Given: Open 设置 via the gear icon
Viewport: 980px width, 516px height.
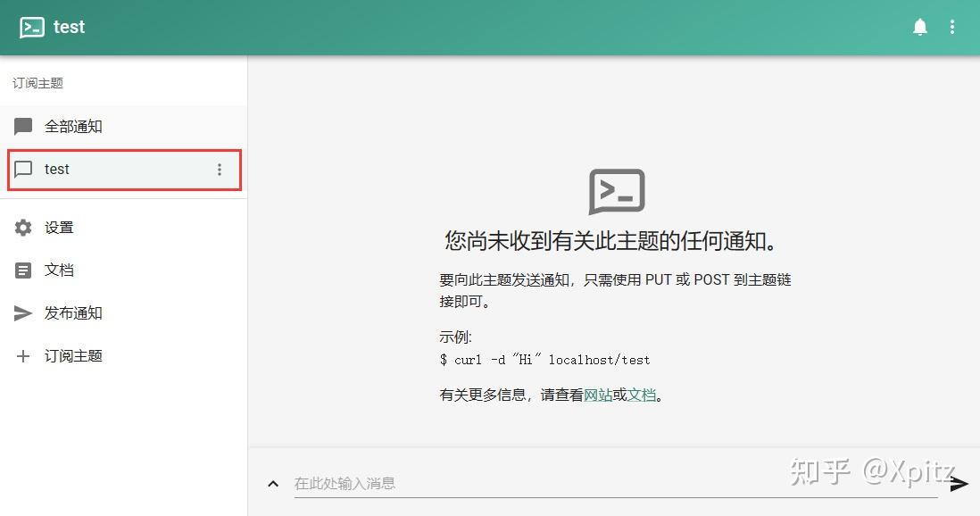Looking at the screenshot, I should tap(22, 227).
